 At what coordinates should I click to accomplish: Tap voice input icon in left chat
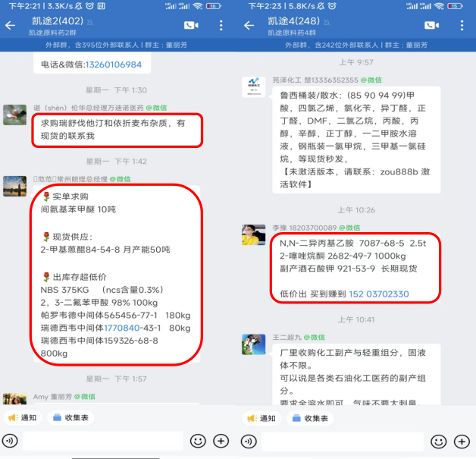[x=10, y=441]
